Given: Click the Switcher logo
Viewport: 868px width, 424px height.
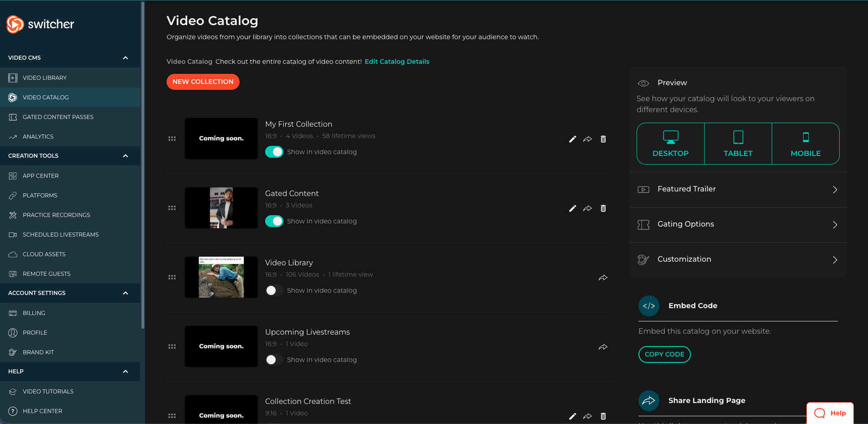Looking at the screenshot, I should (x=40, y=24).
